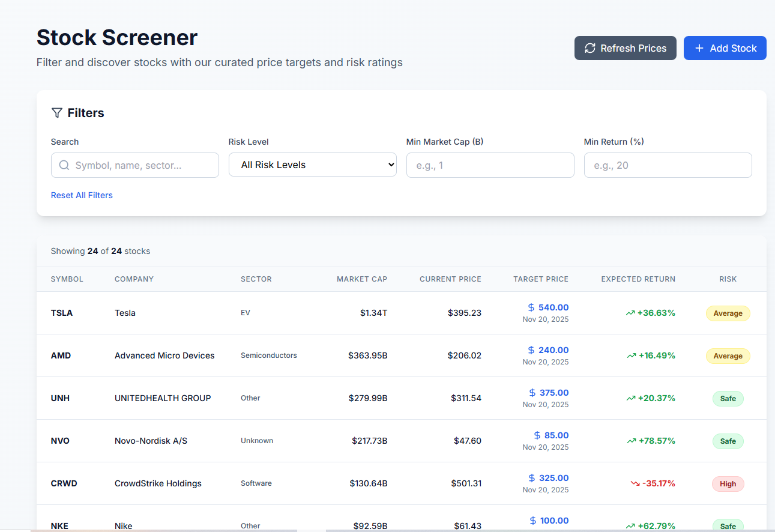This screenshot has height=532, width=775.
Task: Click the Reset All Filters link
Action: point(82,195)
